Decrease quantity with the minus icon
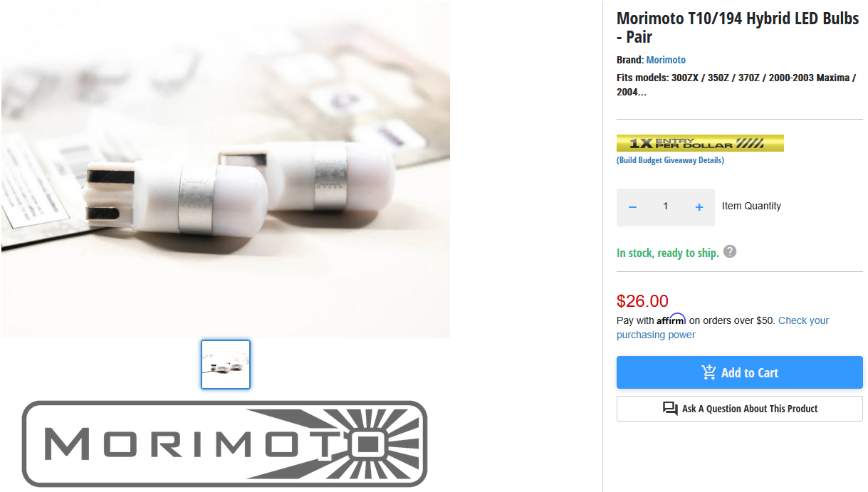This screenshot has width=868, height=492. [x=632, y=207]
